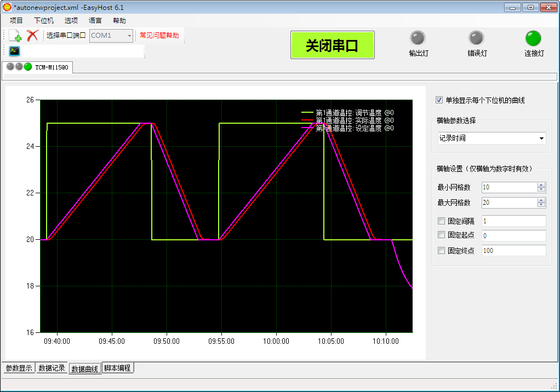
Task: Select the TCM-M115@0 device tab
Action: [x=37, y=67]
